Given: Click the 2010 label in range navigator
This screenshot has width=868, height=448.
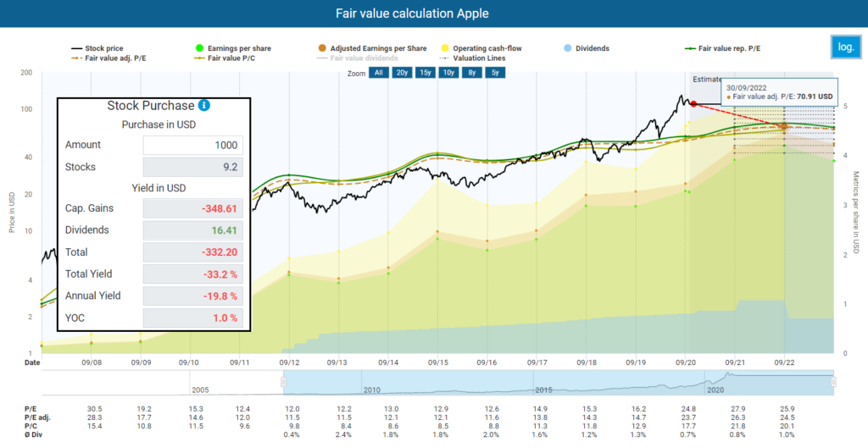Looking at the screenshot, I should pos(372,390).
